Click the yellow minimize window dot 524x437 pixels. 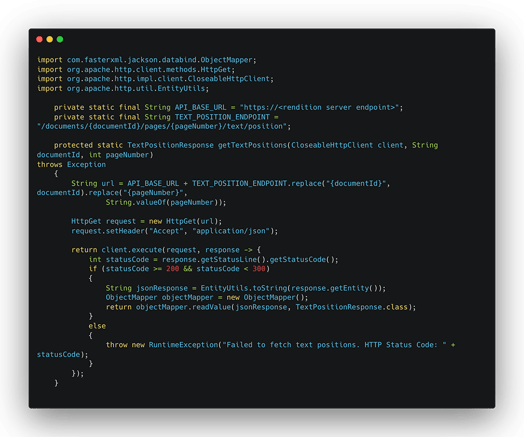click(x=49, y=39)
